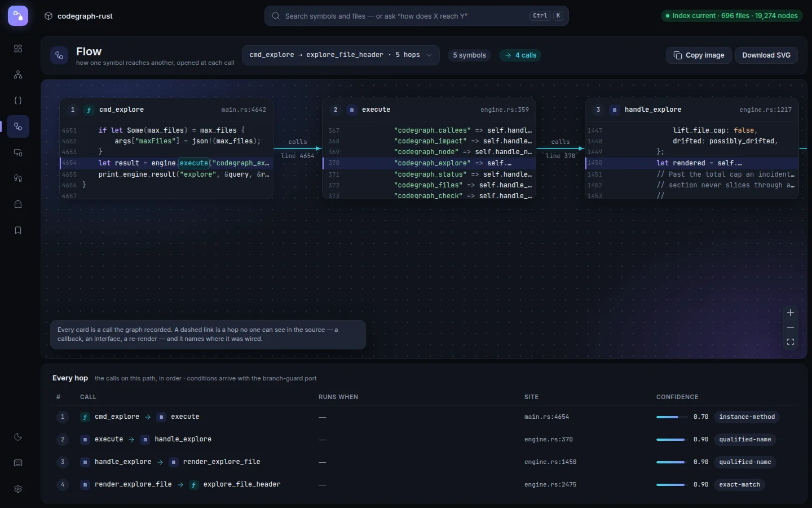This screenshot has height=508, width=812.
Task: Zoom in on the flow canvas
Action: (791, 313)
